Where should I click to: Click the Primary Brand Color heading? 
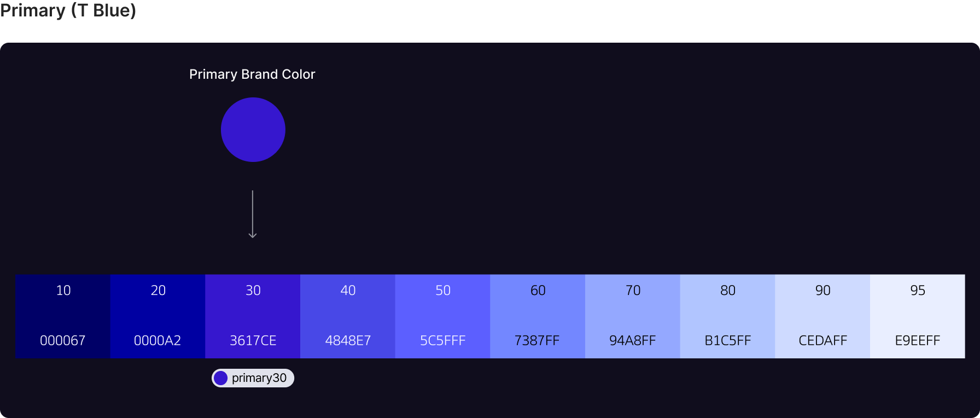click(252, 74)
